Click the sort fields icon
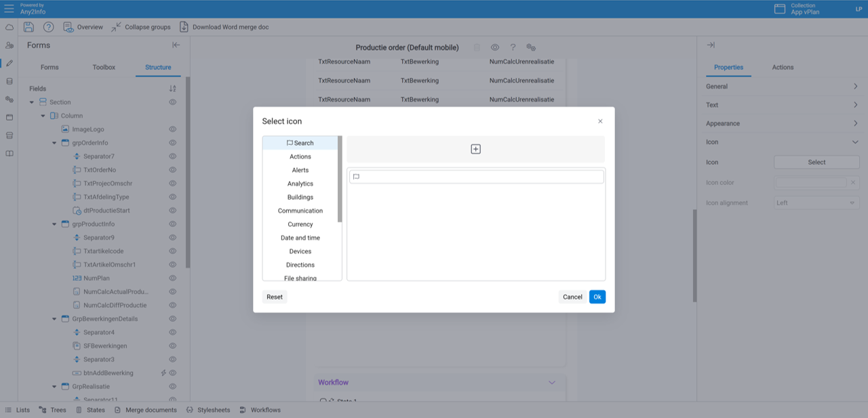Viewport: 868px width, 418px height. tap(172, 89)
